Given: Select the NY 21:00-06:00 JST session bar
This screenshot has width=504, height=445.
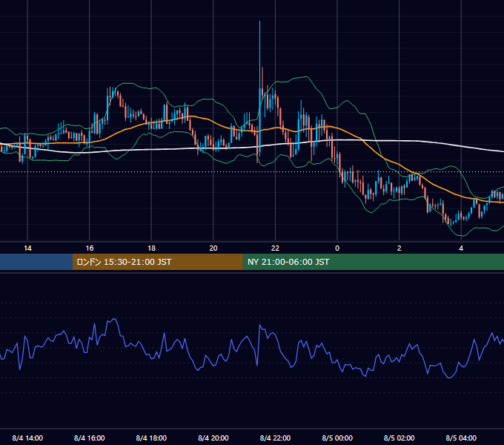Looking at the screenshot, I should [373, 262].
